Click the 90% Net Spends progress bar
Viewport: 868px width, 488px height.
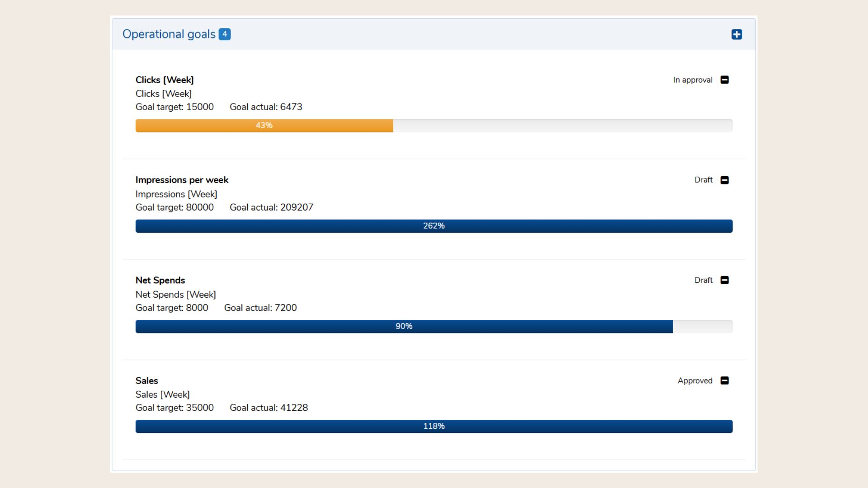tap(404, 326)
